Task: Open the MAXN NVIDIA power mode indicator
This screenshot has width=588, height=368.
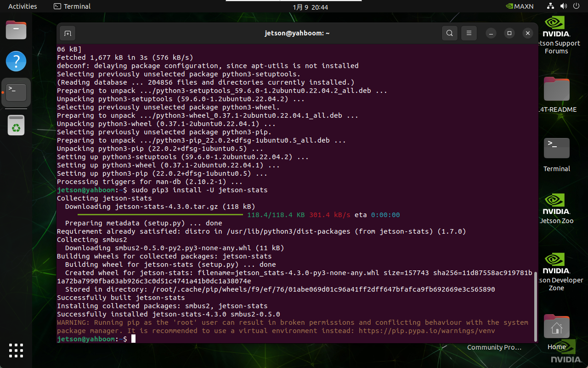Action: (x=520, y=6)
